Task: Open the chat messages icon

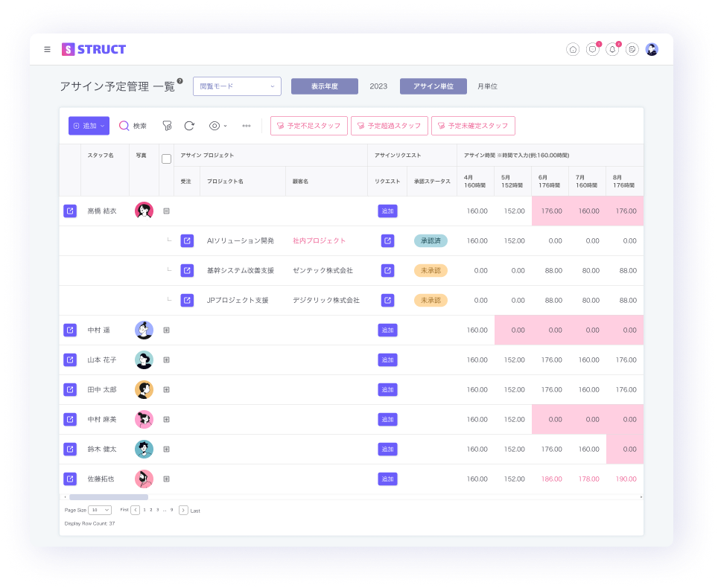Action: coord(592,50)
